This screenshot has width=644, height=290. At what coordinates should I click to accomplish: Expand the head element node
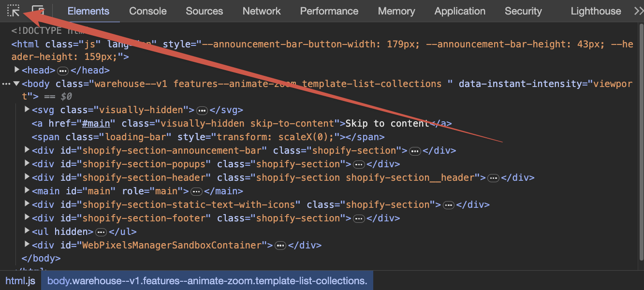coord(17,70)
